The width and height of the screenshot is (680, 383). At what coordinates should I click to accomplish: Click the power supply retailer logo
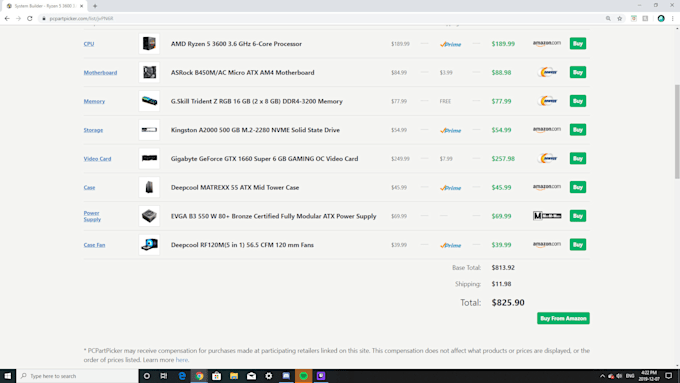(x=547, y=216)
